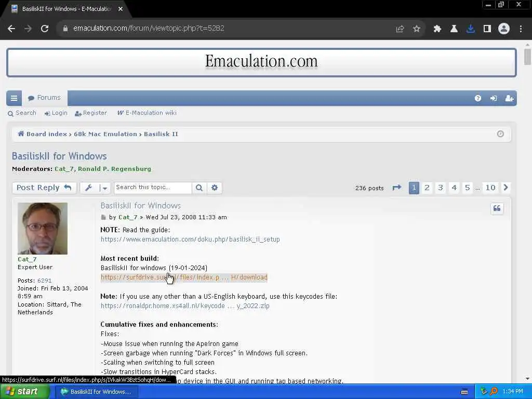Image resolution: width=532 pixels, height=399 pixels.
Task: Open Cat_7 username under avatar
Action: coord(27,259)
